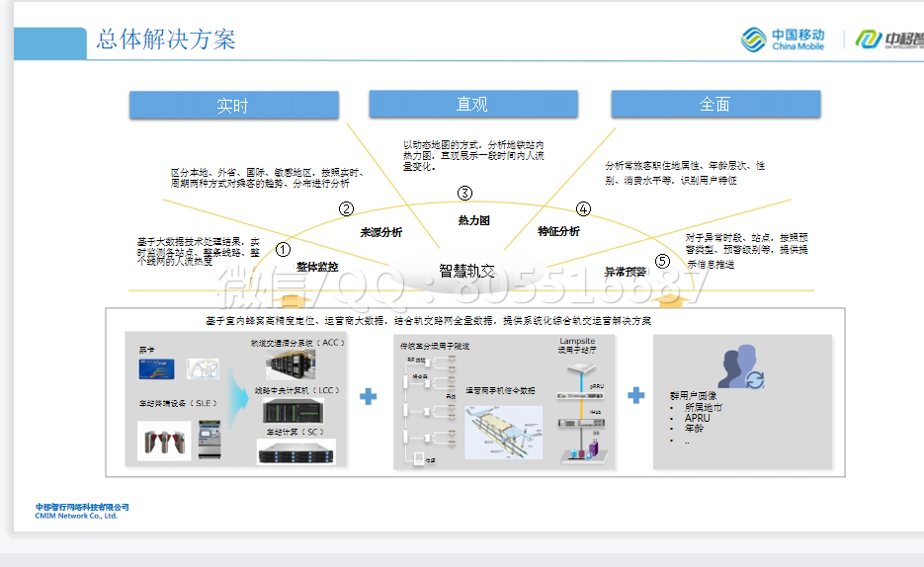The height and width of the screenshot is (567, 924).
Task: Select the 全面 blue box
Action: (715, 105)
